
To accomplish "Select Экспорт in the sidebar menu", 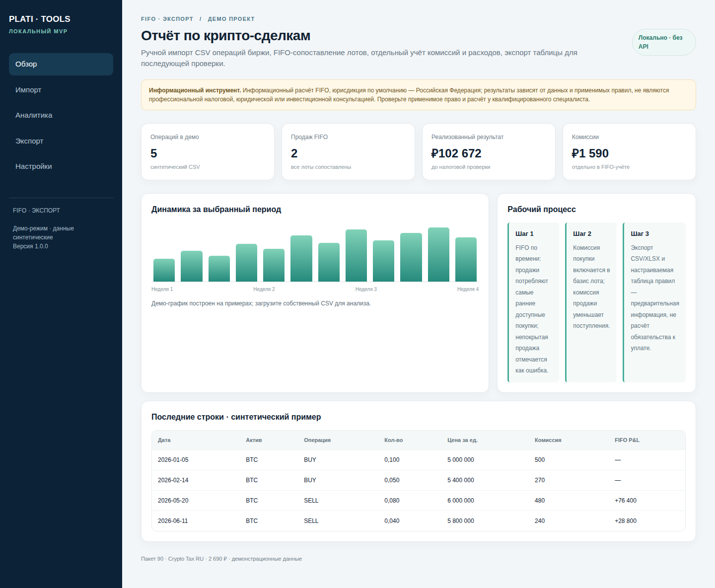I will [61, 141].
